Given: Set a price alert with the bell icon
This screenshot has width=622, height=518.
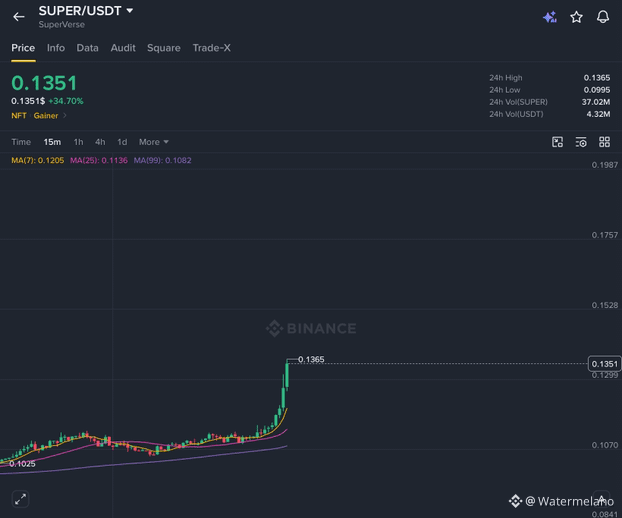Looking at the screenshot, I should 603,17.
